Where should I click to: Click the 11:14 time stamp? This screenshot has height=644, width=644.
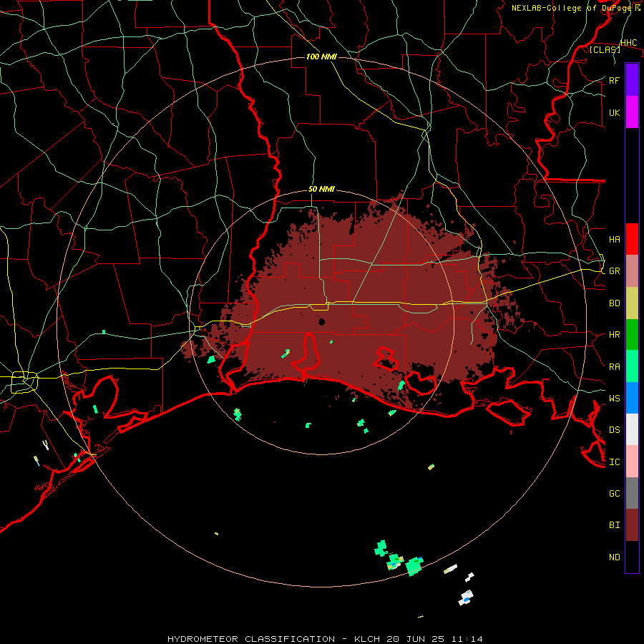467,639
